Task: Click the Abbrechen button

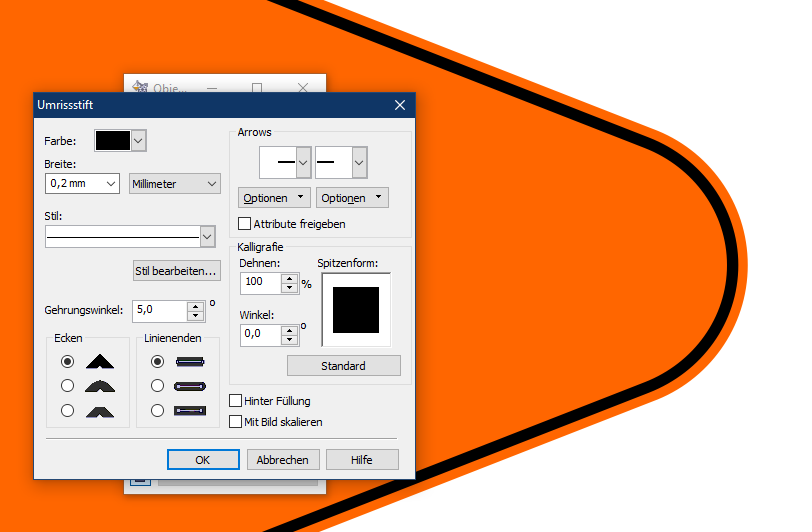Action: (x=283, y=459)
